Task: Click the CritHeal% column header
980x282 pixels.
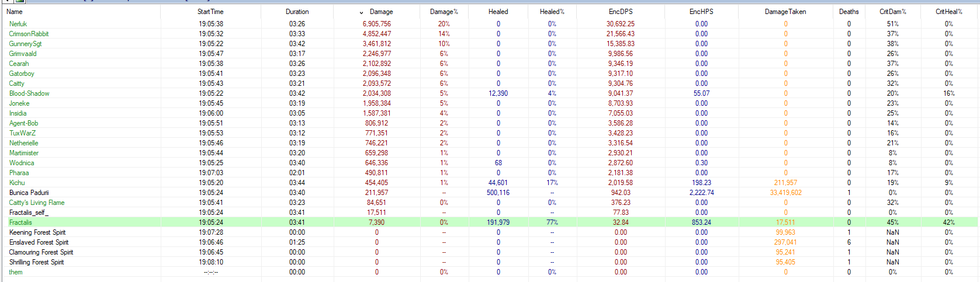Action: (948, 12)
